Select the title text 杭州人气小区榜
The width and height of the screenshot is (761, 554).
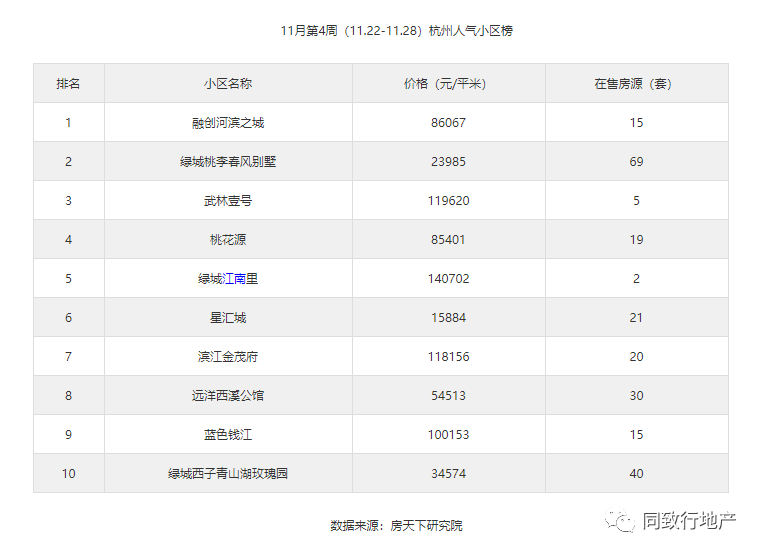[x=471, y=31]
